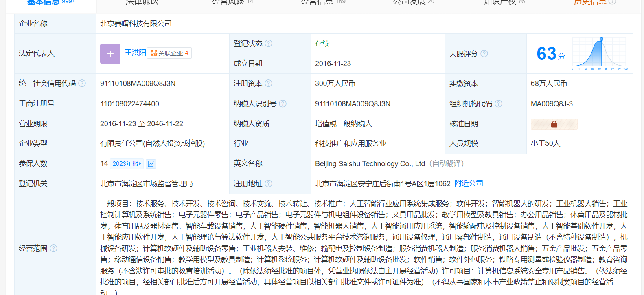Click the staff size 小于50人
This screenshot has width=644, height=295.
545,143
